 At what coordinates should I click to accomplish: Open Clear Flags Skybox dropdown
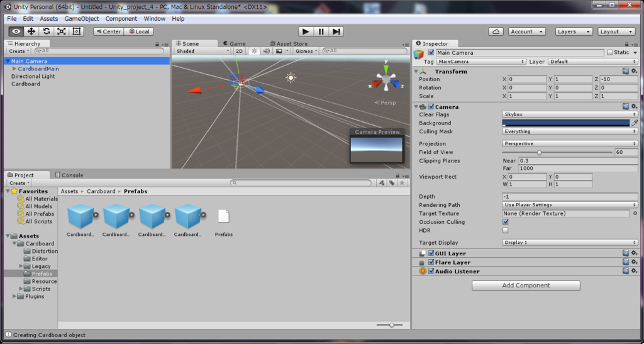point(570,114)
